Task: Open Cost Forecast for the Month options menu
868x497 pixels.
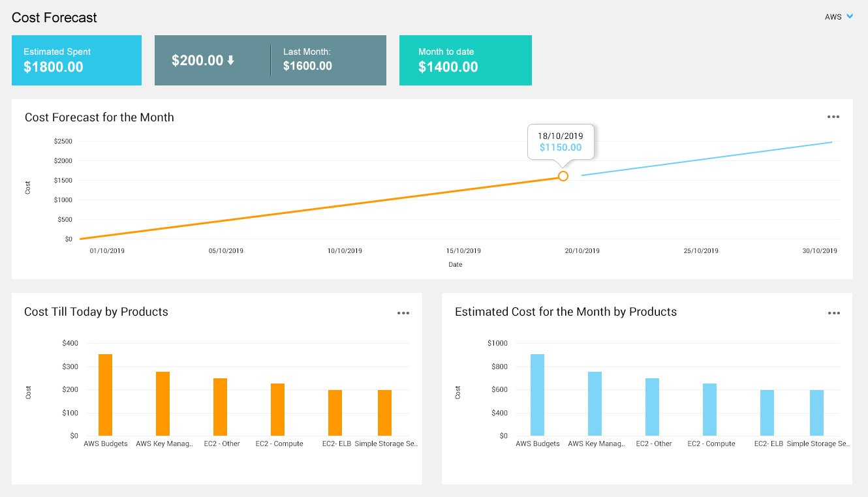Action: (x=833, y=117)
